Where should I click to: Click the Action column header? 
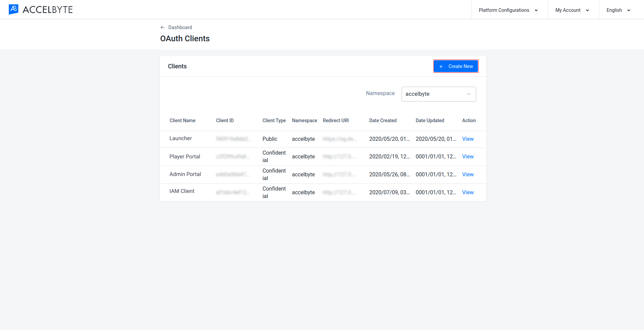(469, 120)
